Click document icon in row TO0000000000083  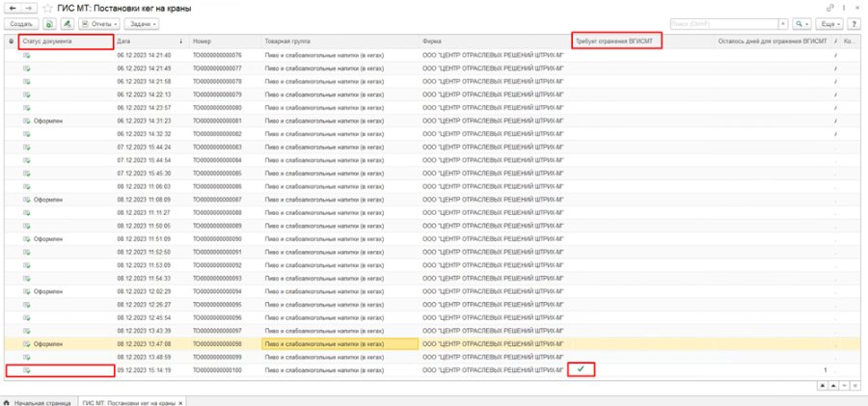pyautogui.click(x=27, y=147)
